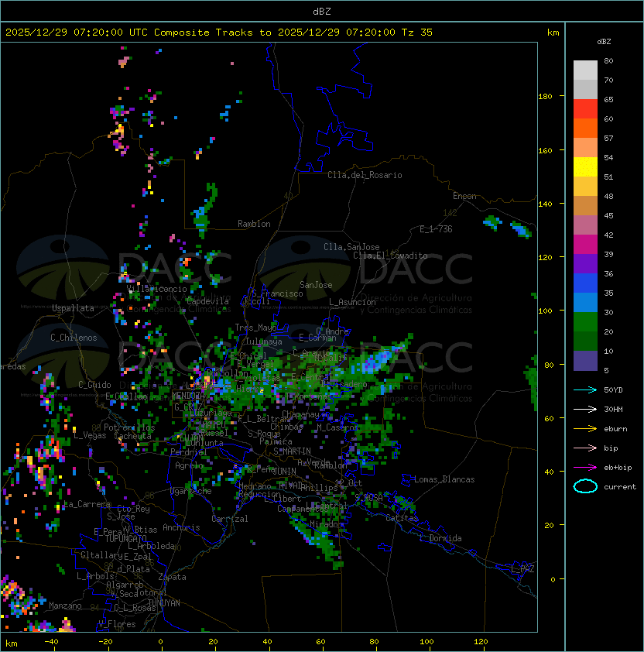Click the 'Villavicencio' place label

tap(156, 289)
